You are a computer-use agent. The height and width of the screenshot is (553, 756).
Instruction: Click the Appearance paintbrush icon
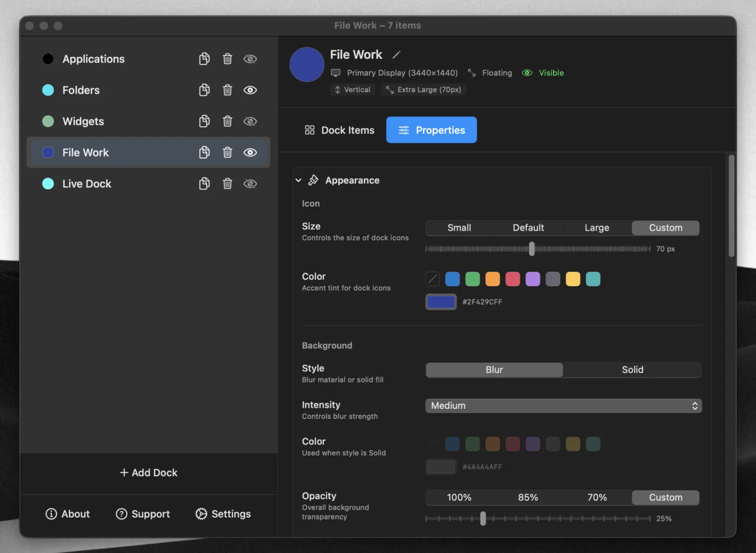(x=313, y=180)
